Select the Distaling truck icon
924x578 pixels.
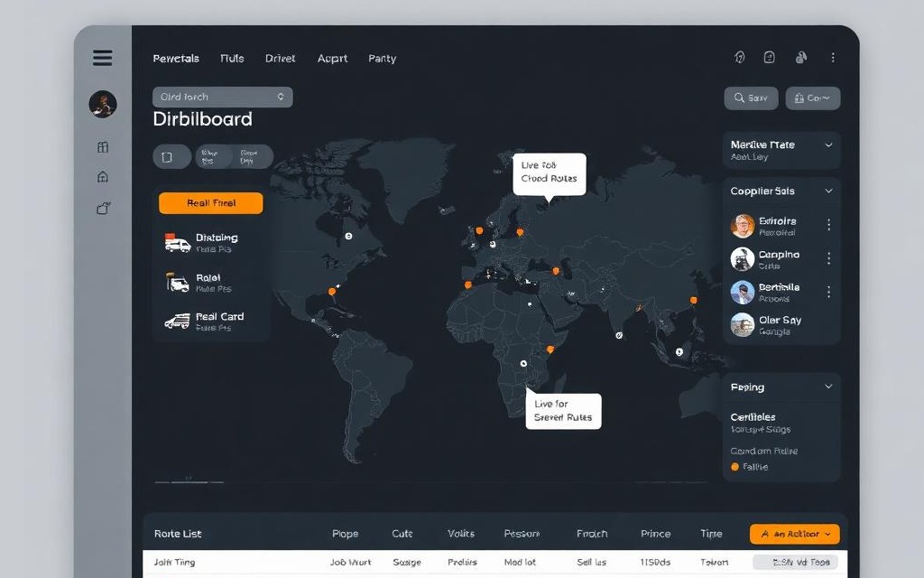tap(178, 242)
